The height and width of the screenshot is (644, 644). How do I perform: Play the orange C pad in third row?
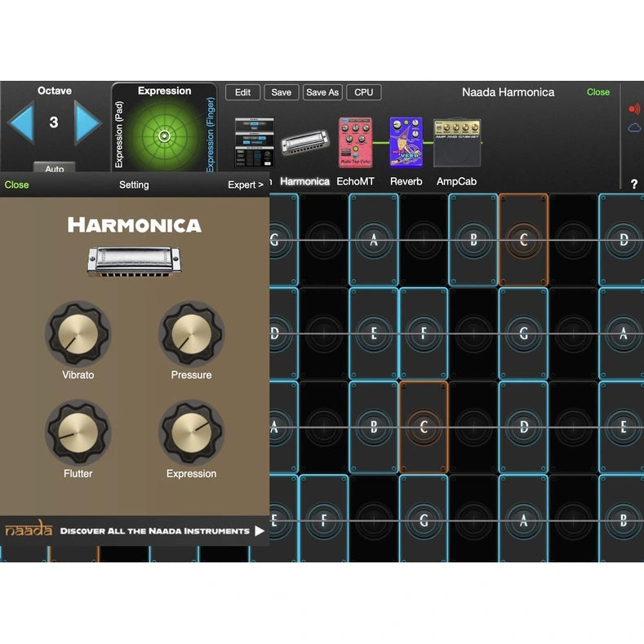coord(424,427)
